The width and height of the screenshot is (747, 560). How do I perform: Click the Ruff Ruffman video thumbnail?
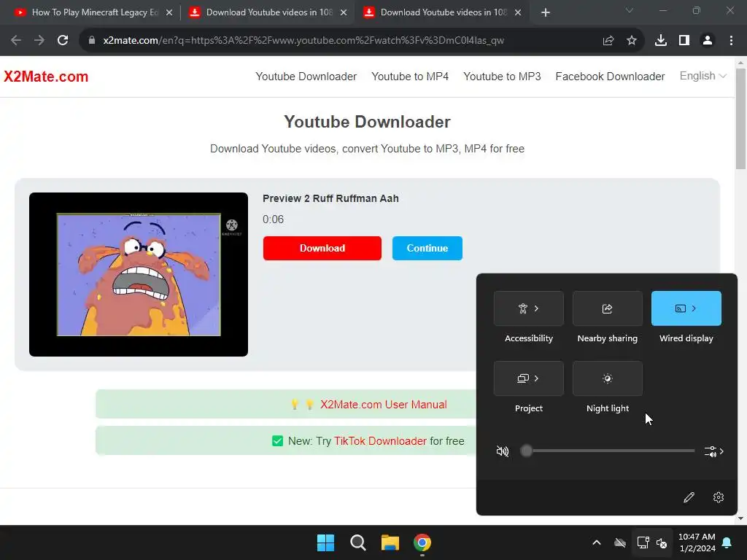coord(139,274)
